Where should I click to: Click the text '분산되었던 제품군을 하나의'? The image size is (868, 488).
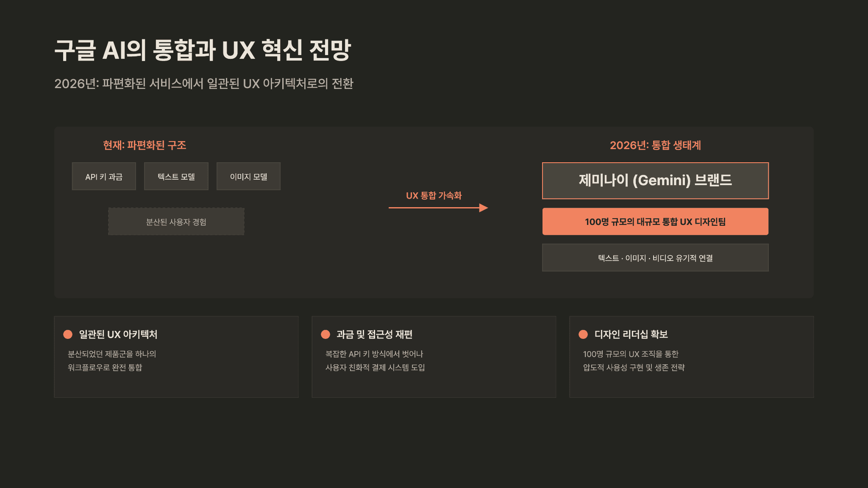[x=112, y=354]
